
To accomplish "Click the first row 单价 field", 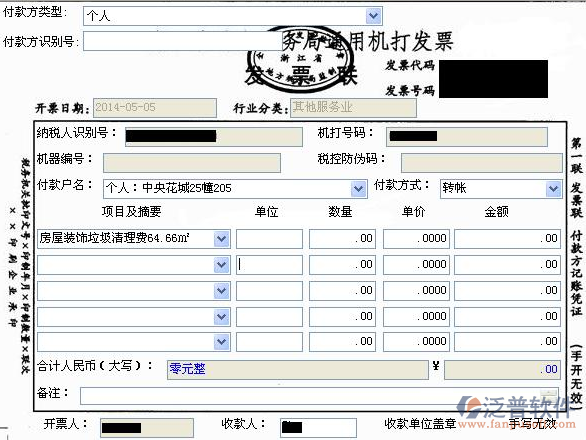I will tap(416, 239).
